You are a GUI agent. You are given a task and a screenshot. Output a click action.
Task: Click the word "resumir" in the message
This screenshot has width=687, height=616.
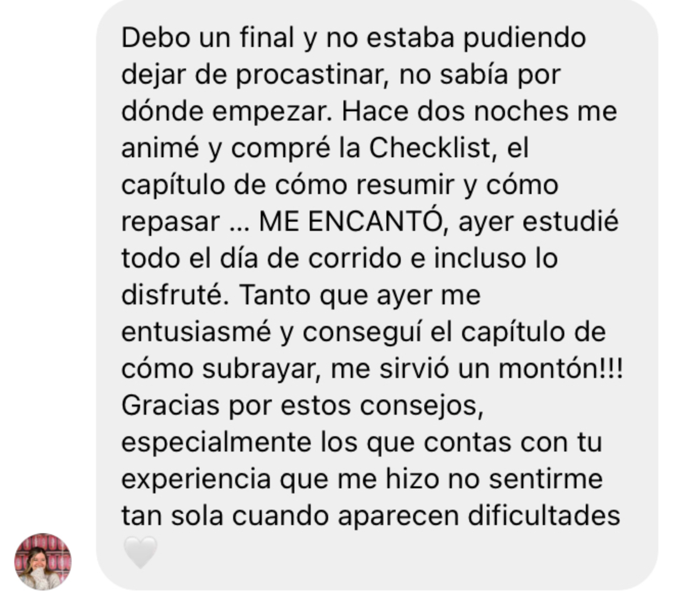[x=405, y=185]
